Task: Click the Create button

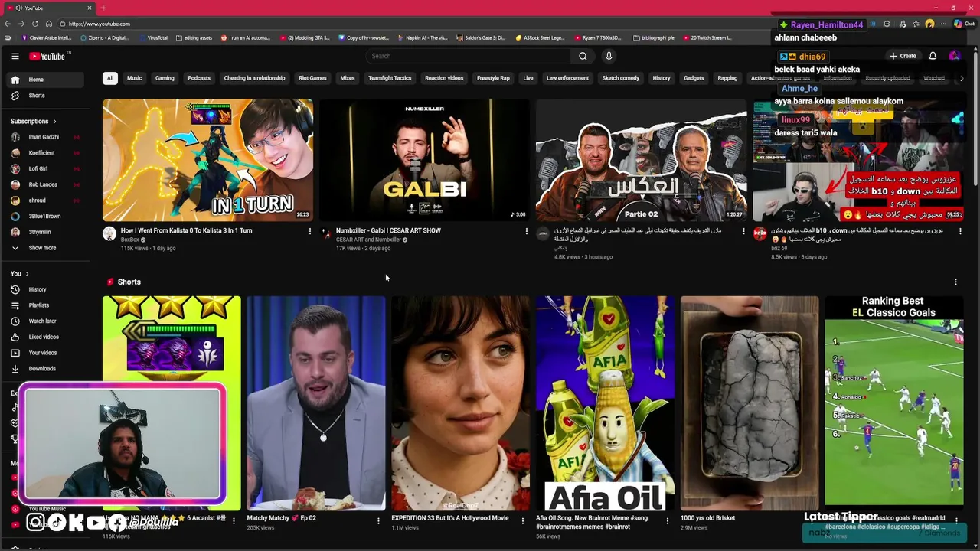Action: (x=903, y=56)
